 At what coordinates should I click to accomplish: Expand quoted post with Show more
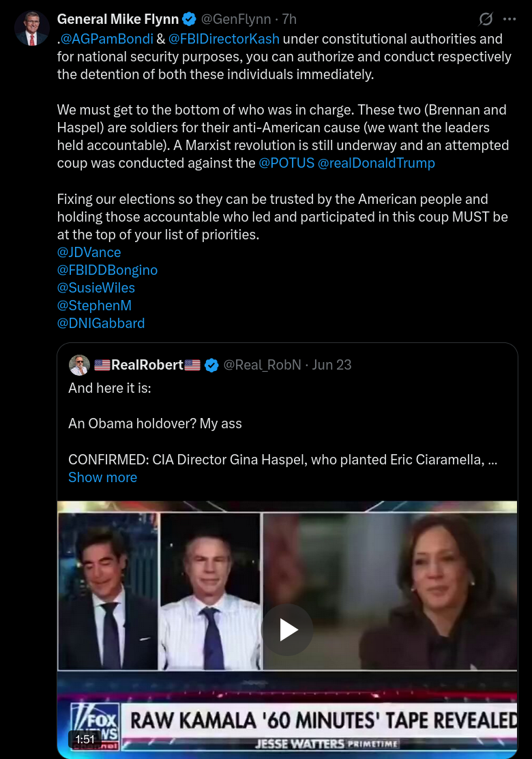pyautogui.click(x=102, y=477)
